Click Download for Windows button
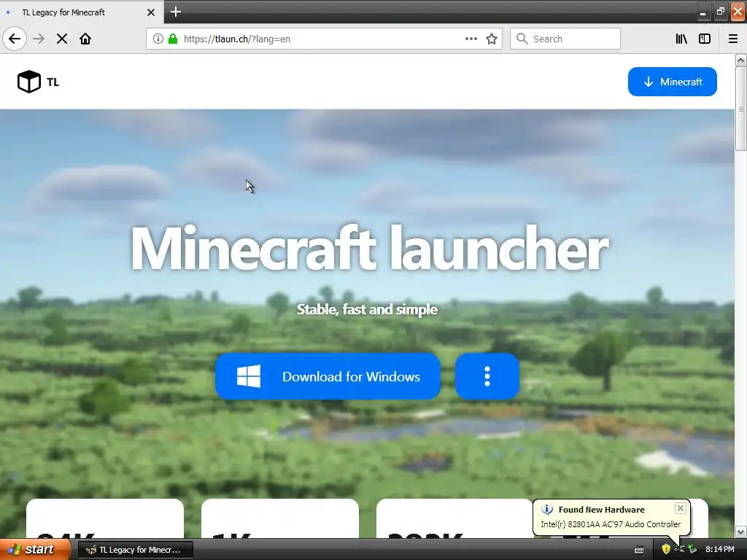 click(328, 376)
